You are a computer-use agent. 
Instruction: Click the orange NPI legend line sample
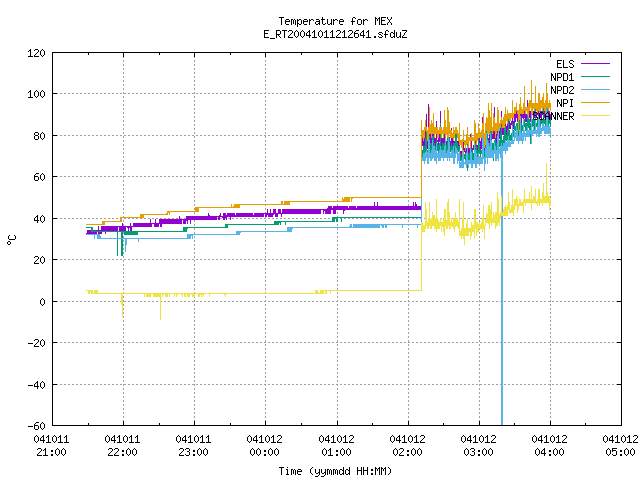pyautogui.click(x=595, y=102)
